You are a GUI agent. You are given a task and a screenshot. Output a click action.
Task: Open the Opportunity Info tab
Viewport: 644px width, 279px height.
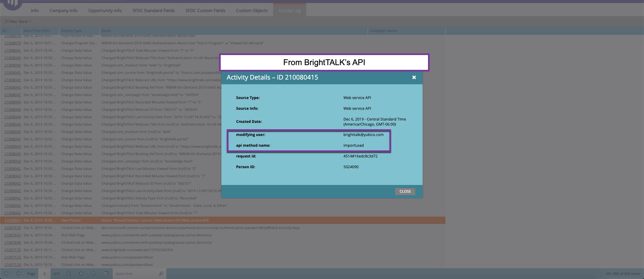[105, 10]
